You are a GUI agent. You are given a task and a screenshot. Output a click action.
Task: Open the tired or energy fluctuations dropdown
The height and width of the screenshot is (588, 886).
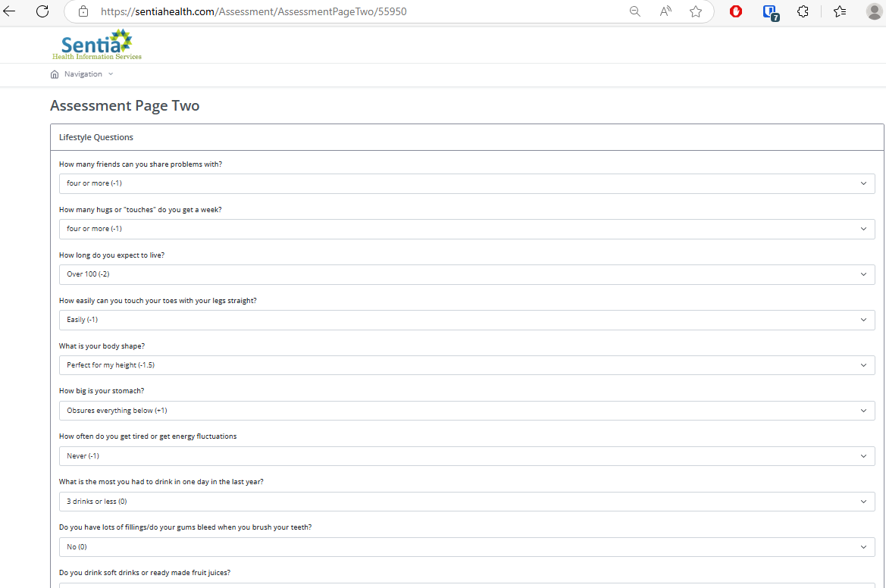click(467, 456)
